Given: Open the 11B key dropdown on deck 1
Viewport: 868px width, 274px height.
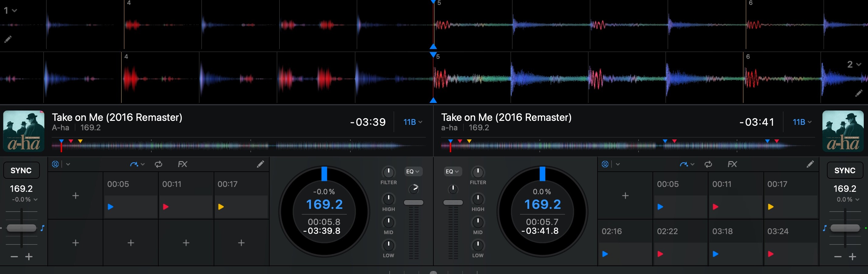Looking at the screenshot, I should (x=413, y=122).
